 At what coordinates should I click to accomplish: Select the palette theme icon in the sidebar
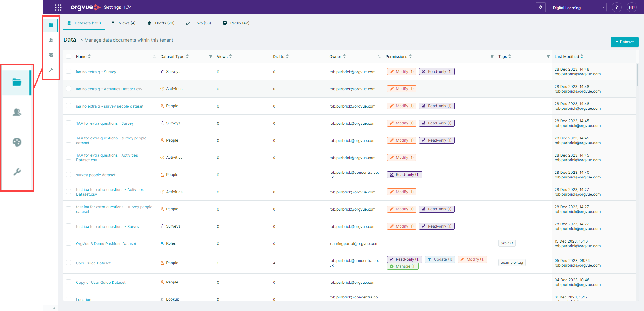tap(51, 55)
